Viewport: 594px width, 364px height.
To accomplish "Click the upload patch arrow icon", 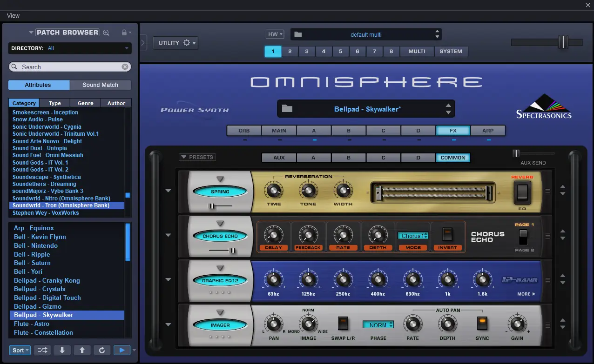I will click(x=82, y=350).
